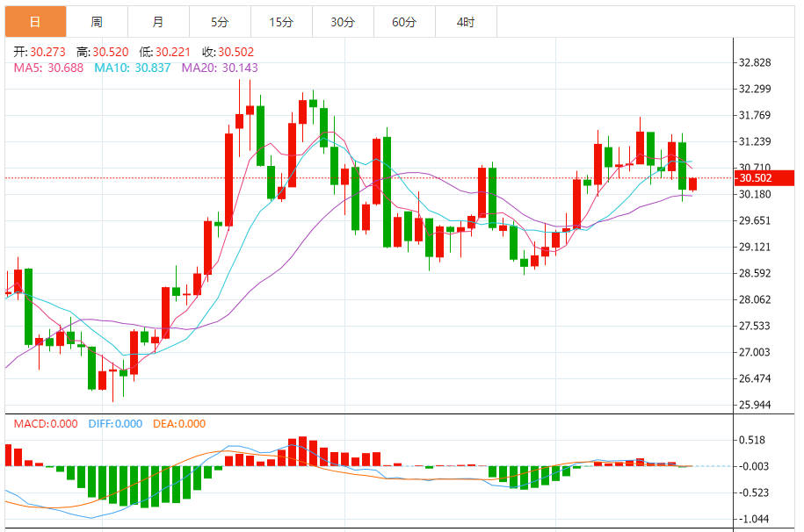804x532 pixels.
Task: Click the red current price tag 30.502
Action: point(764,178)
